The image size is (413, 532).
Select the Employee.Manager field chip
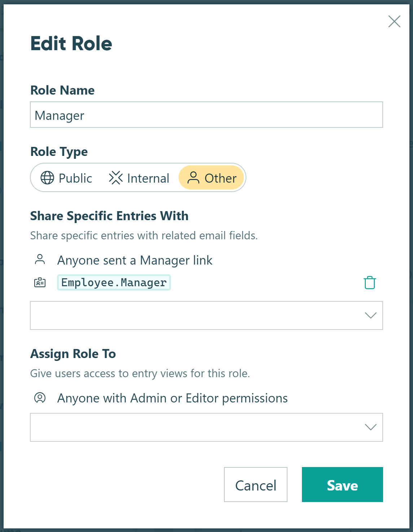tap(114, 283)
